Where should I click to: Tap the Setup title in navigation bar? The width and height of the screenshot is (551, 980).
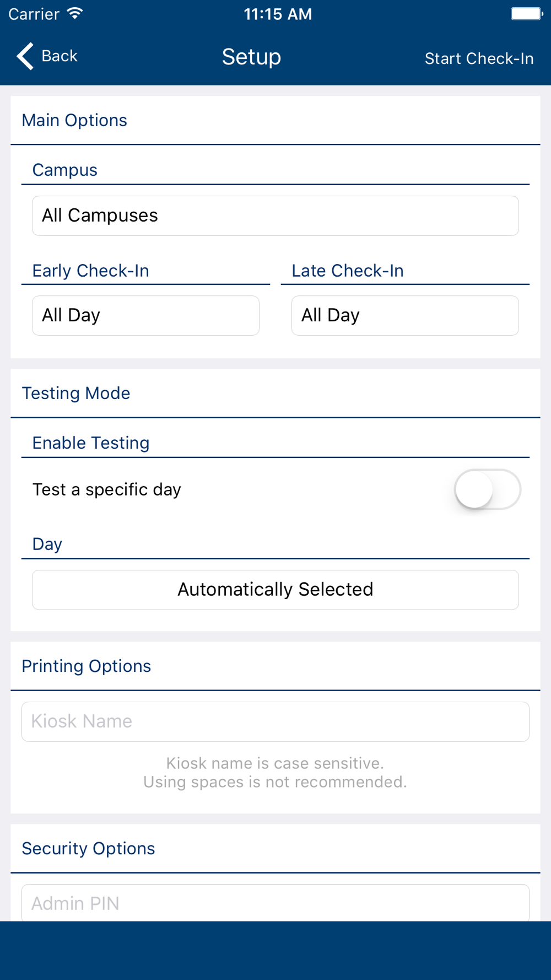coord(251,57)
